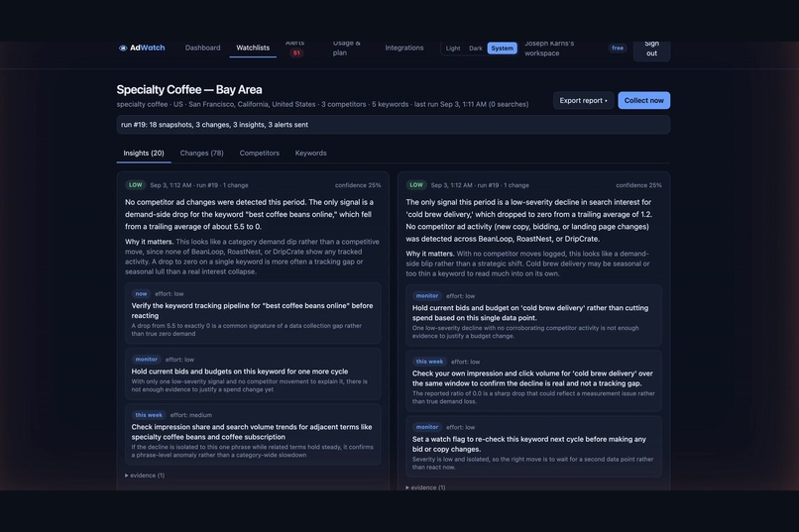Image resolution: width=799 pixels, height=532 pixels.
Task: Click the confidence 25% label on right insight
Action: click(638, 185)
